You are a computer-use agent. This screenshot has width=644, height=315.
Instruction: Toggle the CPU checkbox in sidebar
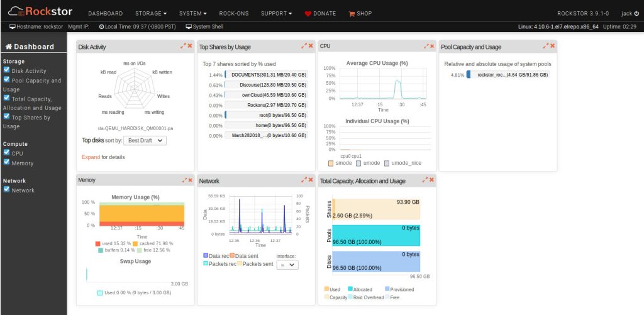point(6,152)
